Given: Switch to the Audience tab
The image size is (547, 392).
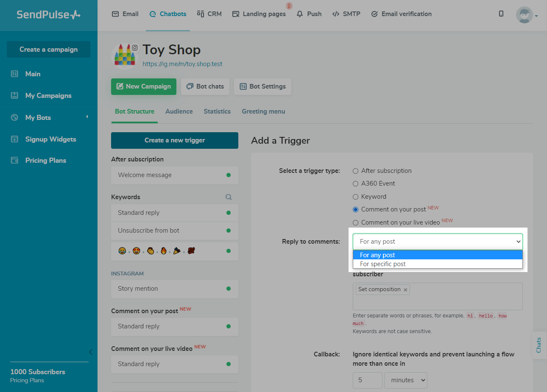Looking at the screenshot, I should tap(179, 111).
